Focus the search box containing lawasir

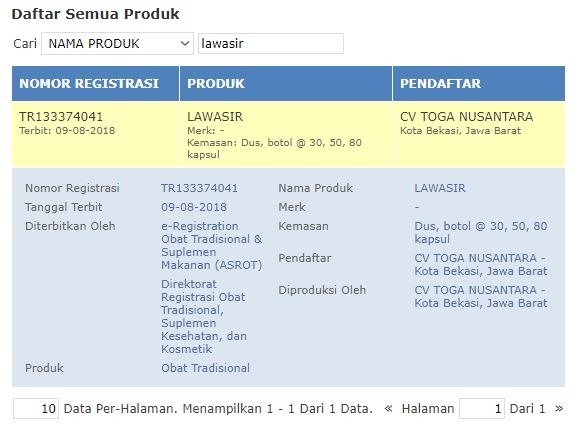tap(271, 44)
